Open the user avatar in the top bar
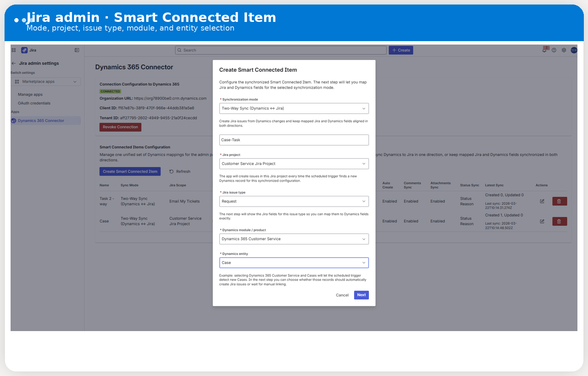The image size is (588, 376). tap(574, 50)
